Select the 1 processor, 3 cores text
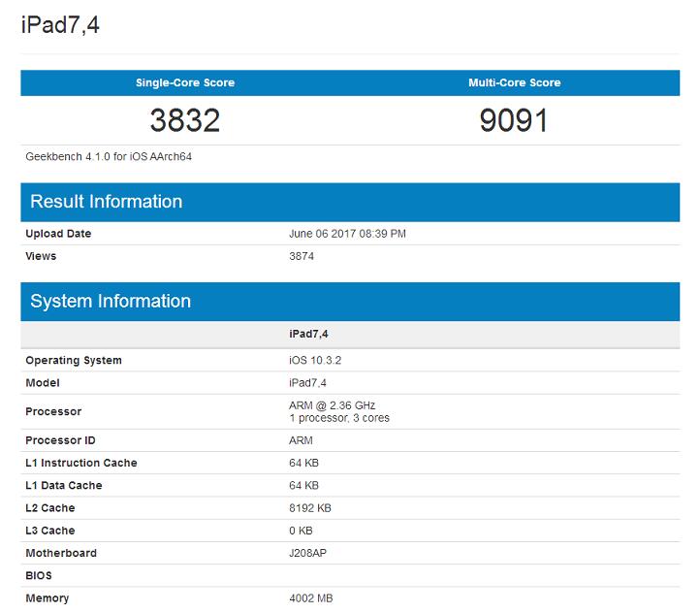Screen dimensions: 700x613 click(x=339, y=418)
